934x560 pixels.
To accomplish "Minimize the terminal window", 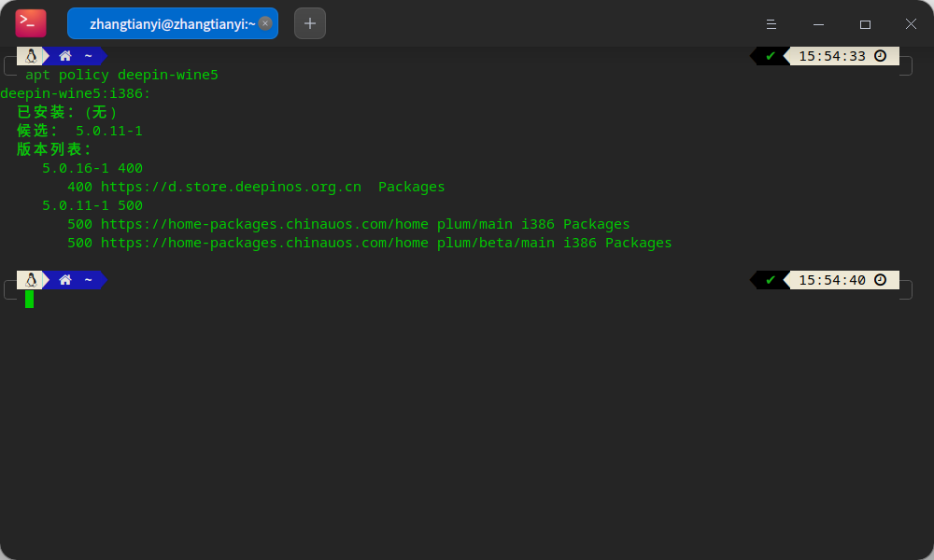I will (x=818, y=24).
